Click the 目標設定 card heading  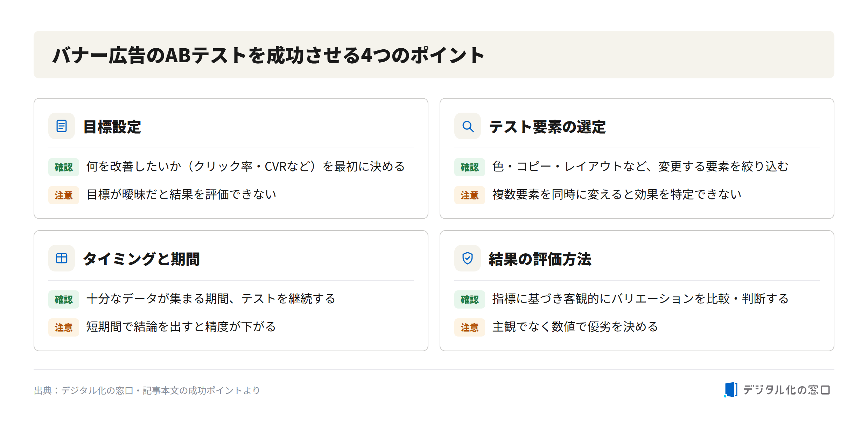pyautogui.click(x=112, y=127)
